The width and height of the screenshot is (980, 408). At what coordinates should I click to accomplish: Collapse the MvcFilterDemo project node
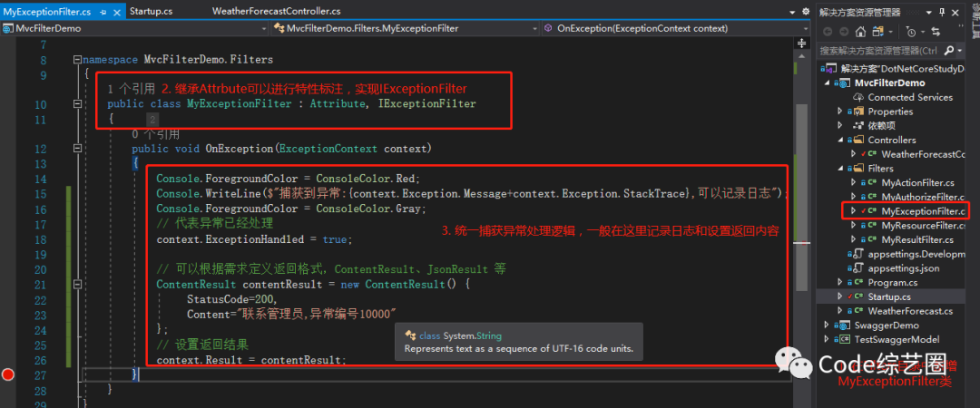tap(828, 83)
